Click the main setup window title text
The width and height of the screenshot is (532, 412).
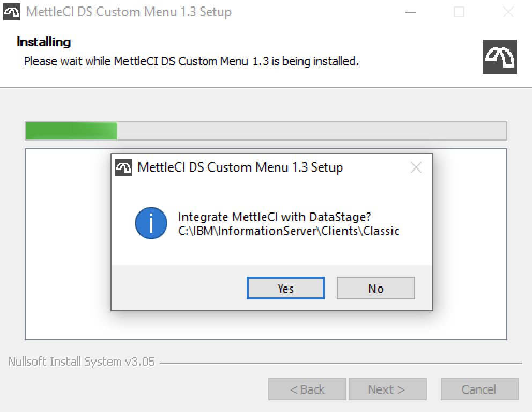point(128,11)
